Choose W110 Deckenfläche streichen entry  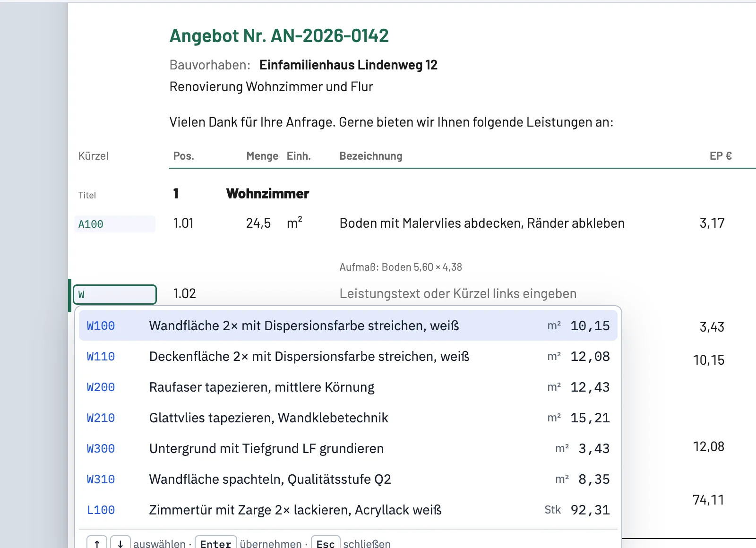[x=348, y=356]
